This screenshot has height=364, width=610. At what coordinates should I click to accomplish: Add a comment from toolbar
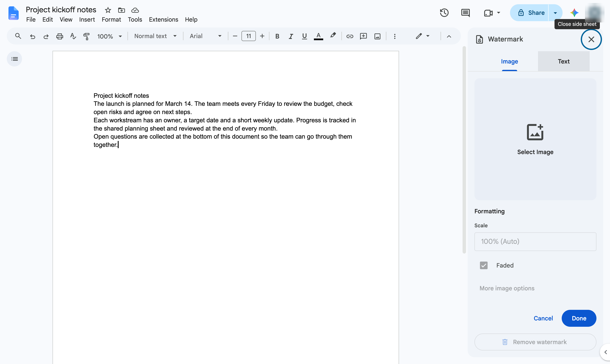point(363,36)
